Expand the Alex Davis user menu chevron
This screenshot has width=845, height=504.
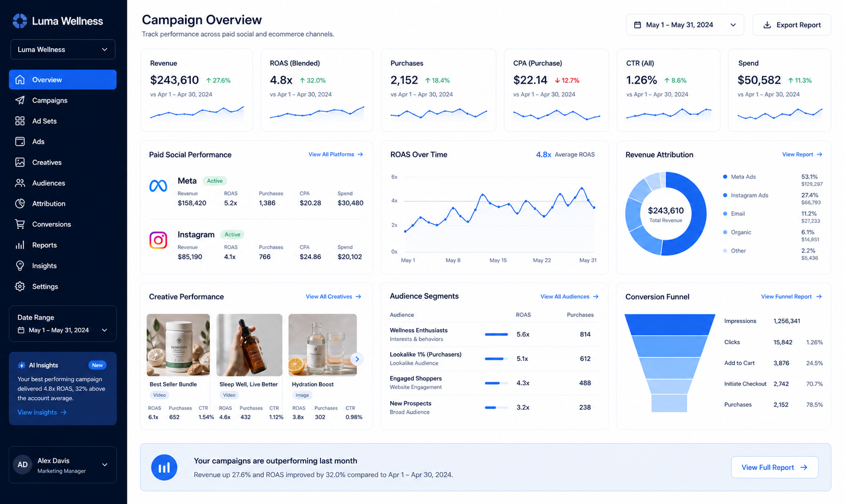click(105, 465)
